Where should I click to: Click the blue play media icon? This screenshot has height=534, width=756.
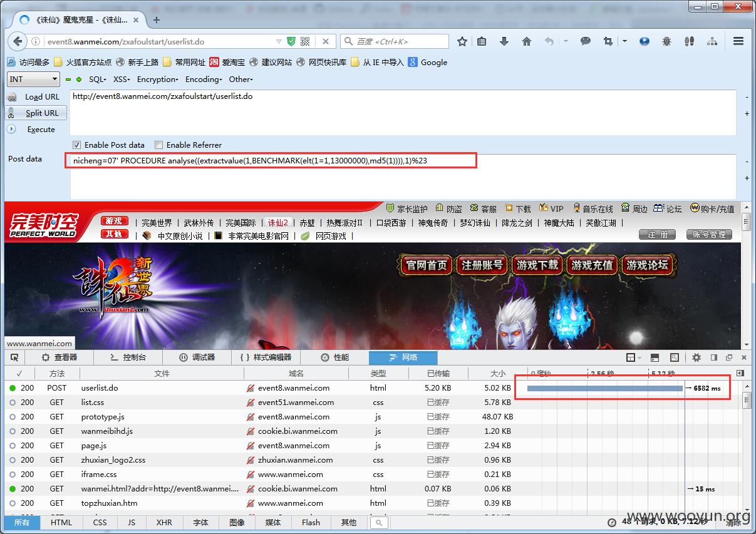click(x=645, y=41)
